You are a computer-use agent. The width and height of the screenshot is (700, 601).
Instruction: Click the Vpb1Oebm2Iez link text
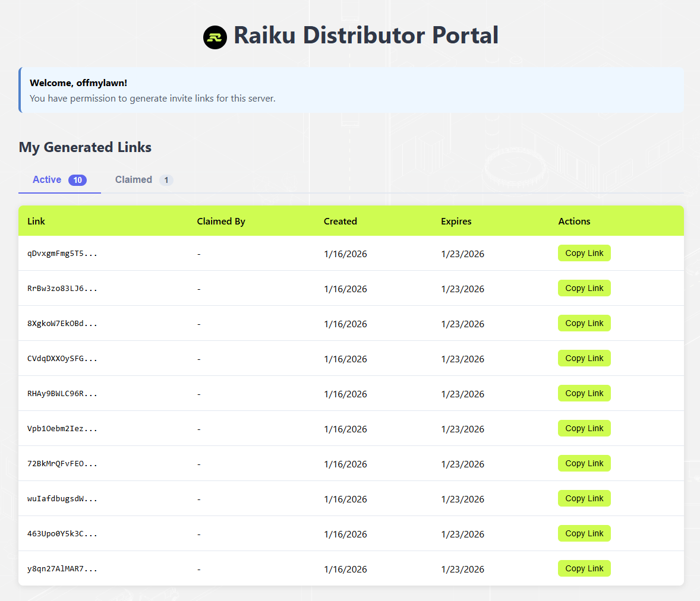pyautogui.click(x=62, y=428)
